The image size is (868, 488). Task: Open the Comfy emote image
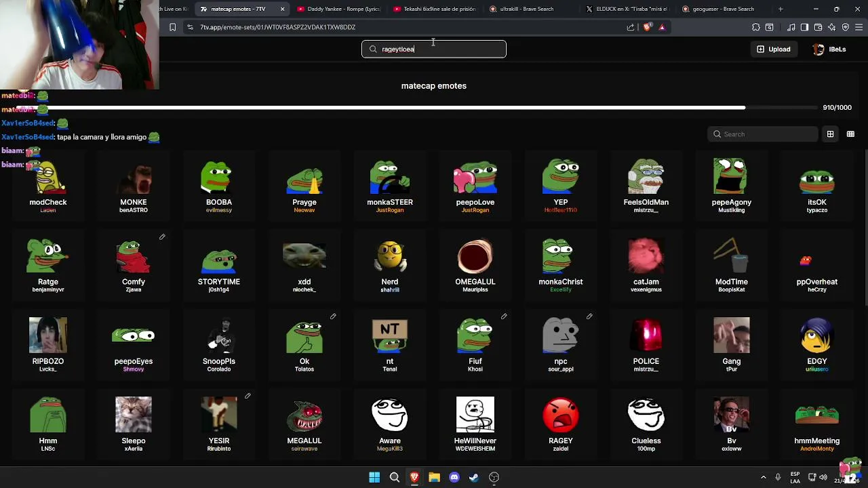pyautogui.click(x=134, y=257)
